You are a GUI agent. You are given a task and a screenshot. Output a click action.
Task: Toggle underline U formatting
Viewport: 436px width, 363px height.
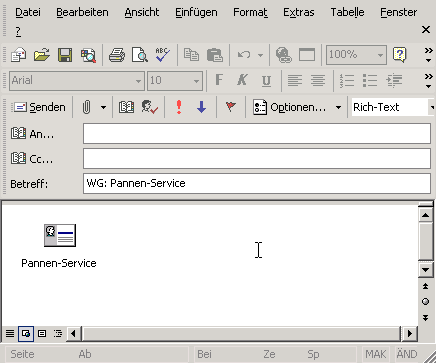coord(266,80)
